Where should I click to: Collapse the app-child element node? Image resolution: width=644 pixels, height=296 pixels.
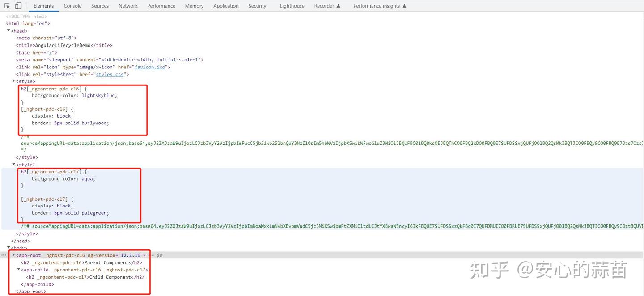19,269
